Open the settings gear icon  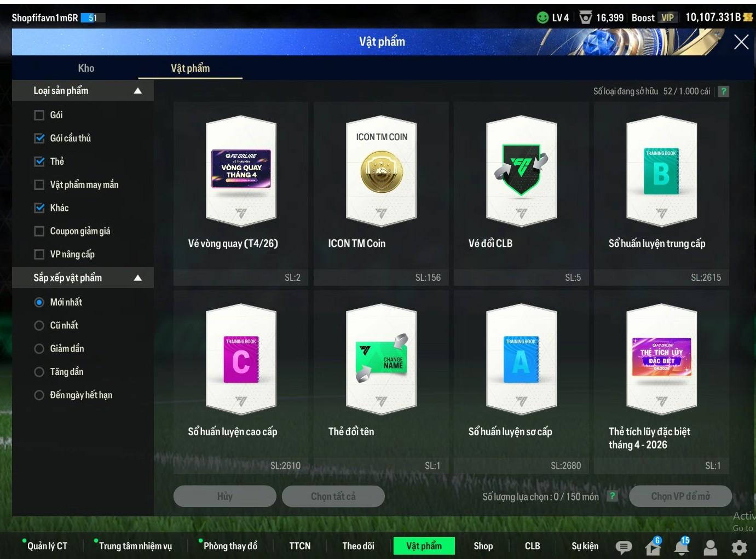[x=739, y=546]
